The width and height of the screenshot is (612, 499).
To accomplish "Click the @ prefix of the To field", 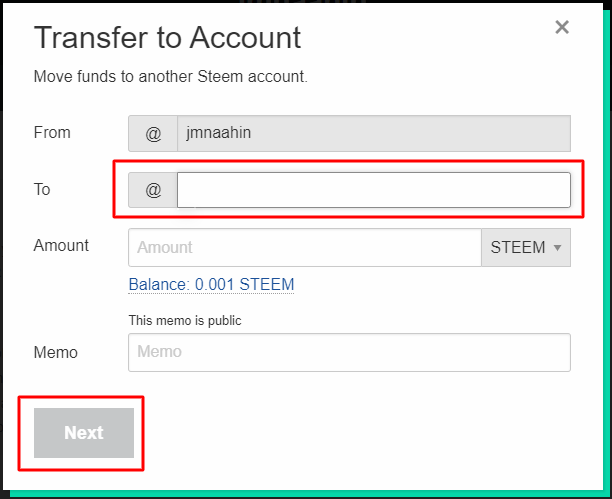I will coord(153,190).
